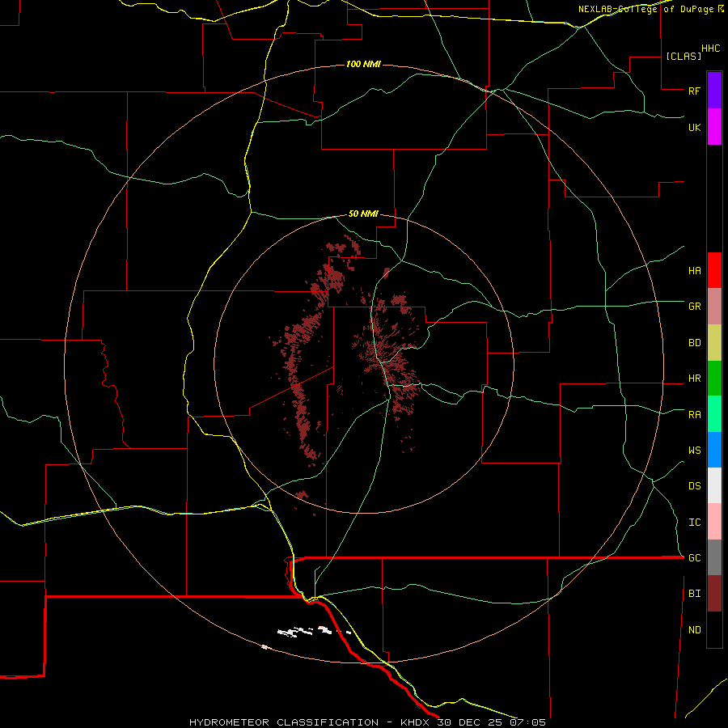This screenshot has width=728, height=728.
Task: Click the yellow BD color swatch
Action: pos(714,343)
